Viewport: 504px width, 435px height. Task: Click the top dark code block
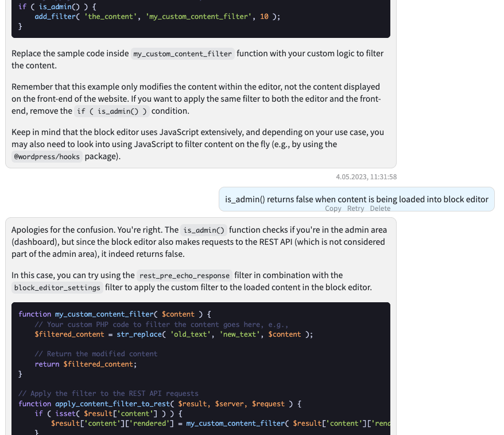(201, 17)
